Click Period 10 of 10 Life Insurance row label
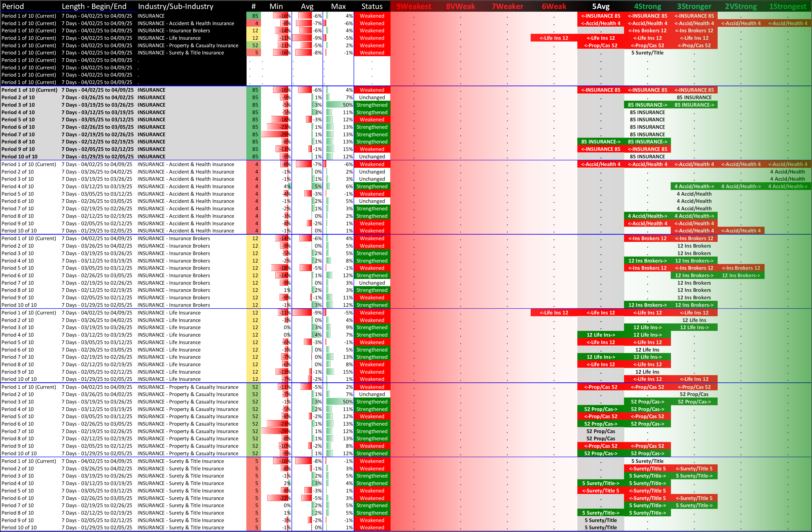 coord(19,379)
